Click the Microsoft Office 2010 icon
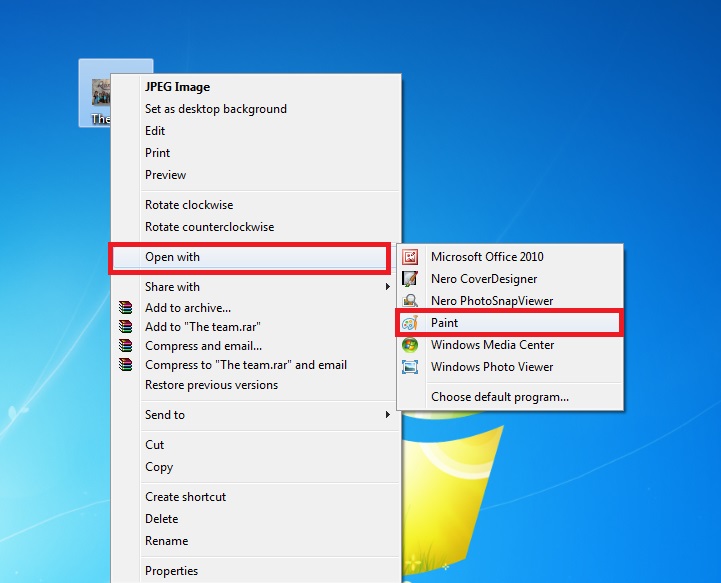This screenshot has height=583, width=721. 409,257
